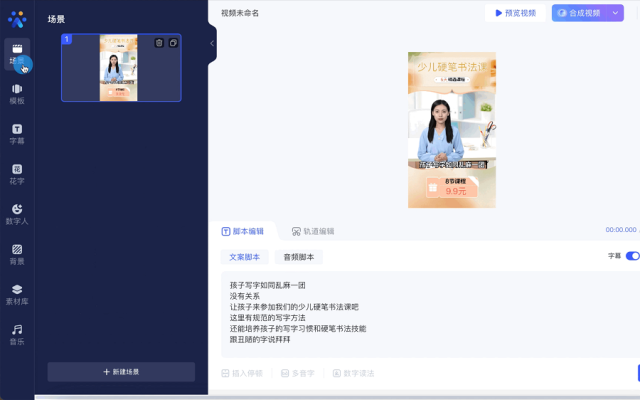Screen dimensions: 640x400
Task: Open the 场景 sidebar section
Action: (17, 54)
